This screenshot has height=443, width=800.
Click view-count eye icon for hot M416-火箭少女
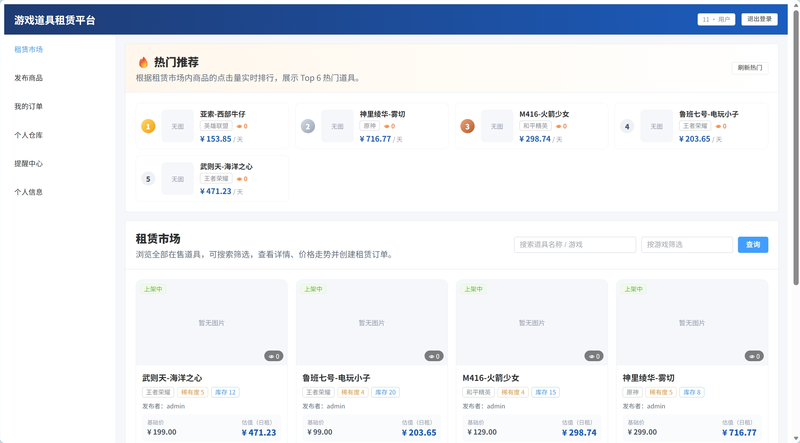[558, 127]
